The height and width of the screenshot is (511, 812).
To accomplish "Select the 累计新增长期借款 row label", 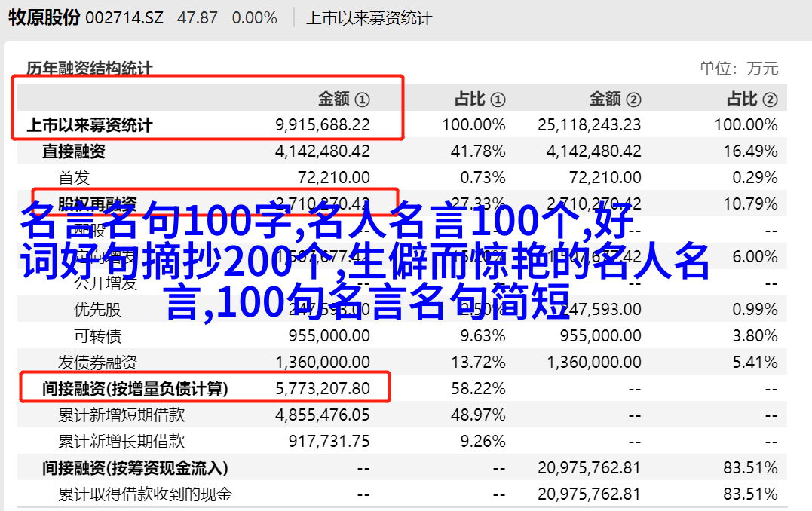I will coord(121,442).
